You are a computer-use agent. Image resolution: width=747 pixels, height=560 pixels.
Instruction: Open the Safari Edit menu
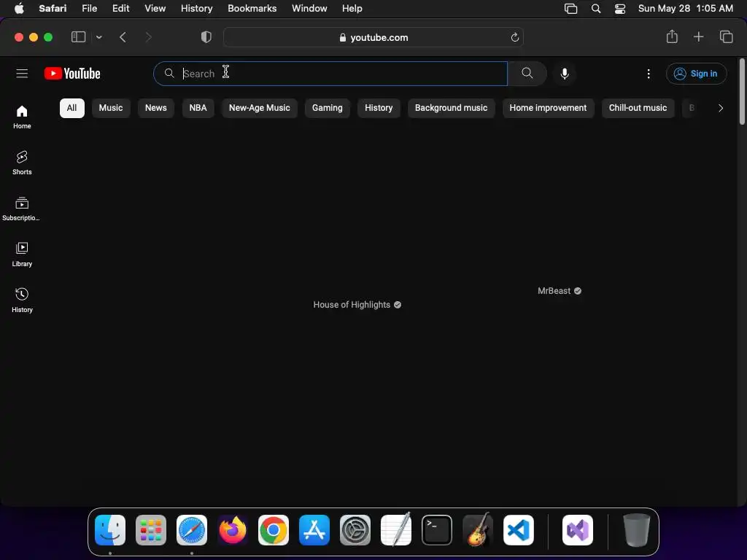[x=120, y=9]
